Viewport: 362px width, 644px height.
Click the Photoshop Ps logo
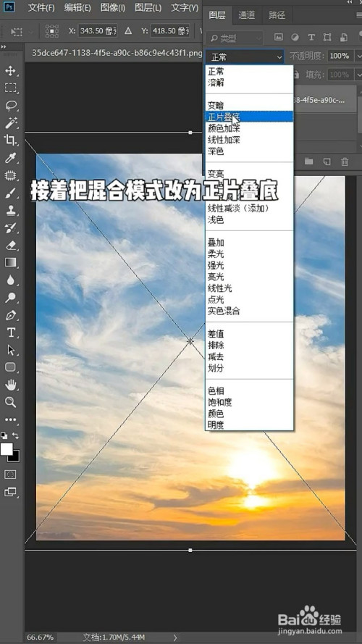pos(9,7)
